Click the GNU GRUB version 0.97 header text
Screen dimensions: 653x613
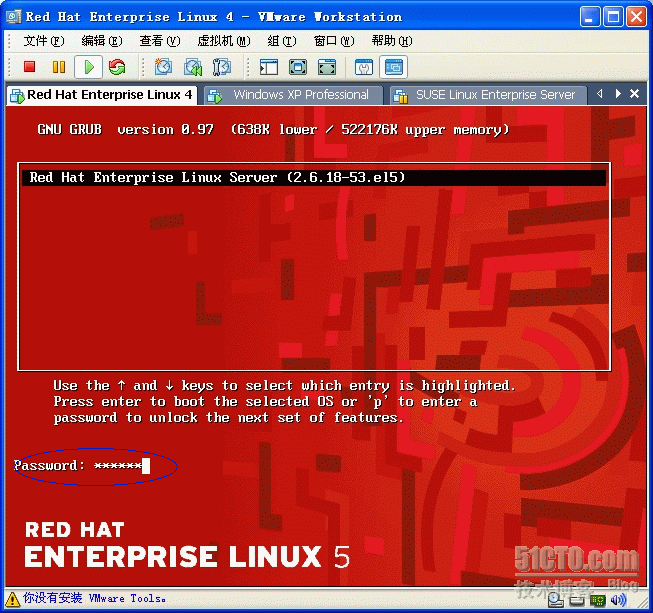pyautogui.click(x=125, y=130)
